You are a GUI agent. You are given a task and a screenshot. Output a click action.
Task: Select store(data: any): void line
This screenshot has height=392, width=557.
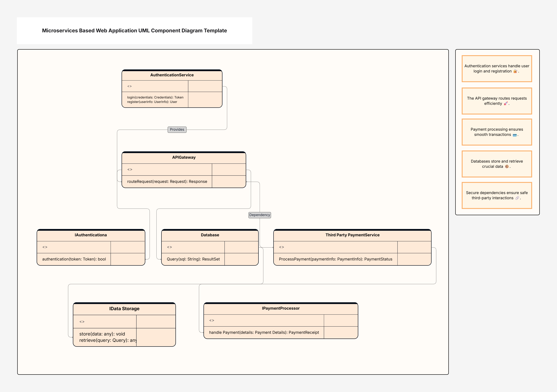(x=102, y=334)
